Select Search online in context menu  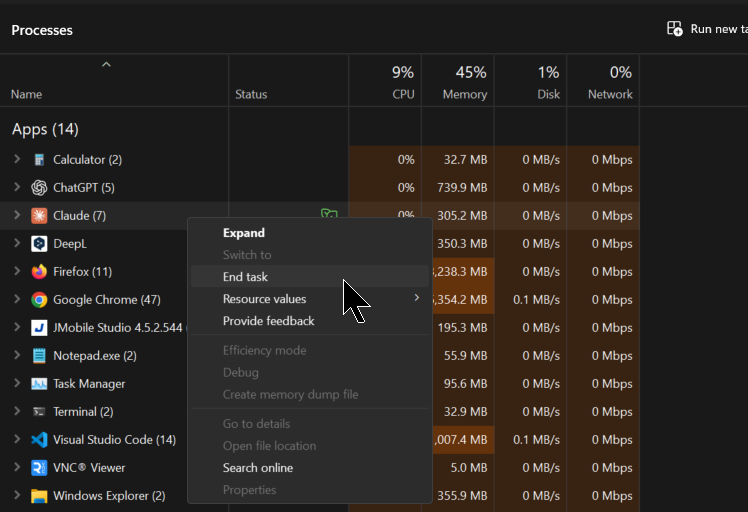coord(257,468)
